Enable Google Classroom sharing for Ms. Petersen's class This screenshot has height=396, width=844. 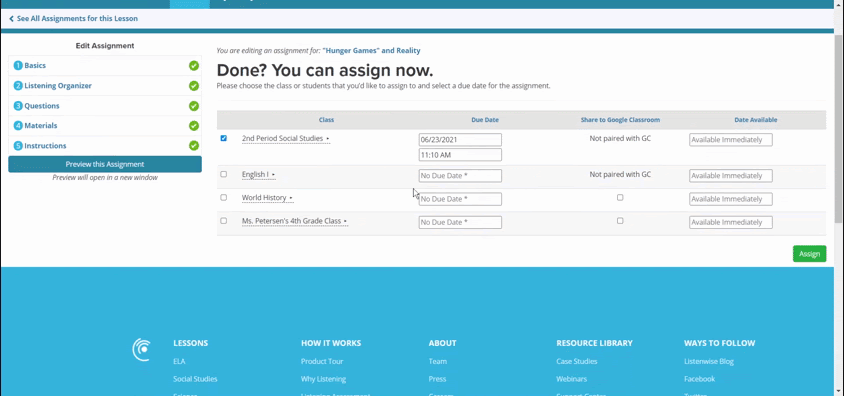(620, 221)
